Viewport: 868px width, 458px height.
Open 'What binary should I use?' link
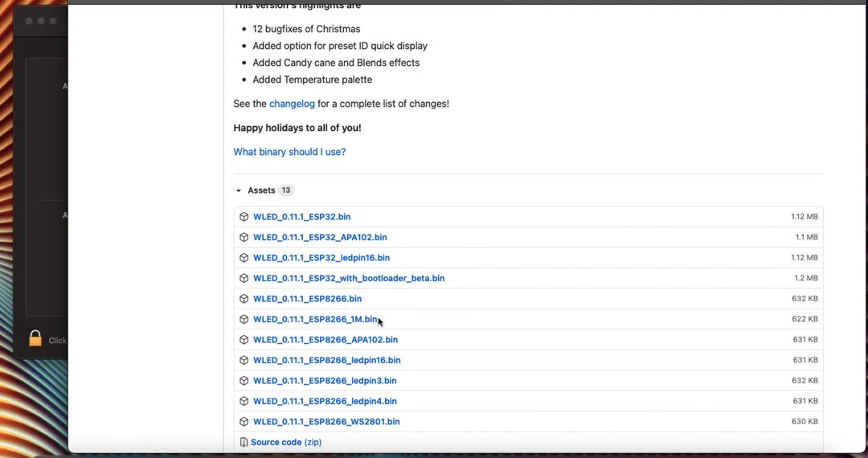pyautogui.click(x=289, y=152)
